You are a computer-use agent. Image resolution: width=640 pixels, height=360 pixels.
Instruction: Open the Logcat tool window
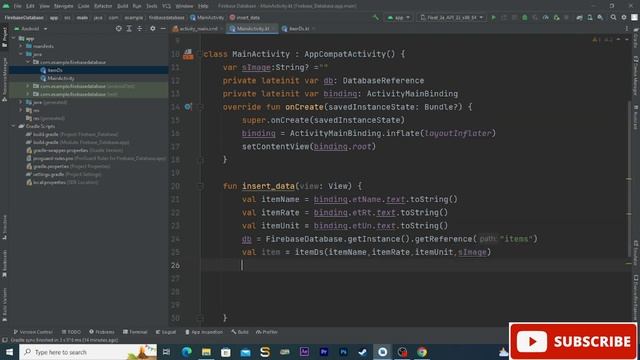tap(166, 332)
